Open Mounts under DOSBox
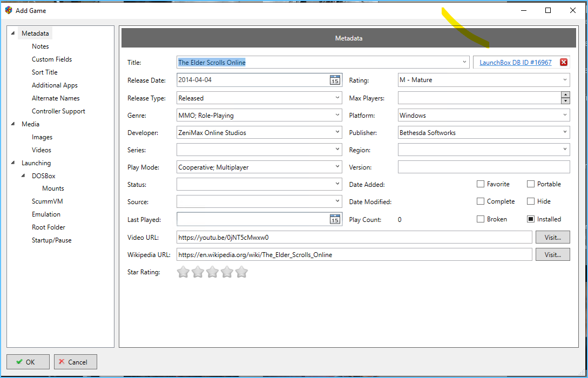 pyautogui.click(x=53, y=188)
